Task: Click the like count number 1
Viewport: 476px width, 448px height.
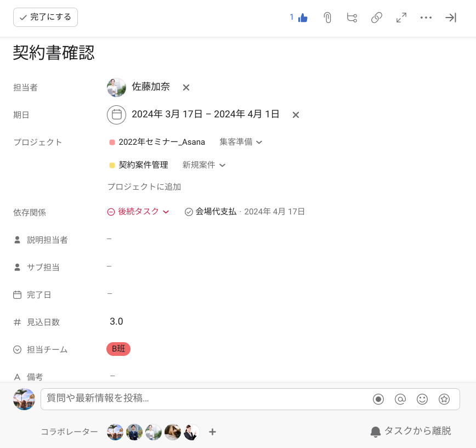Action: pos(291,18)
